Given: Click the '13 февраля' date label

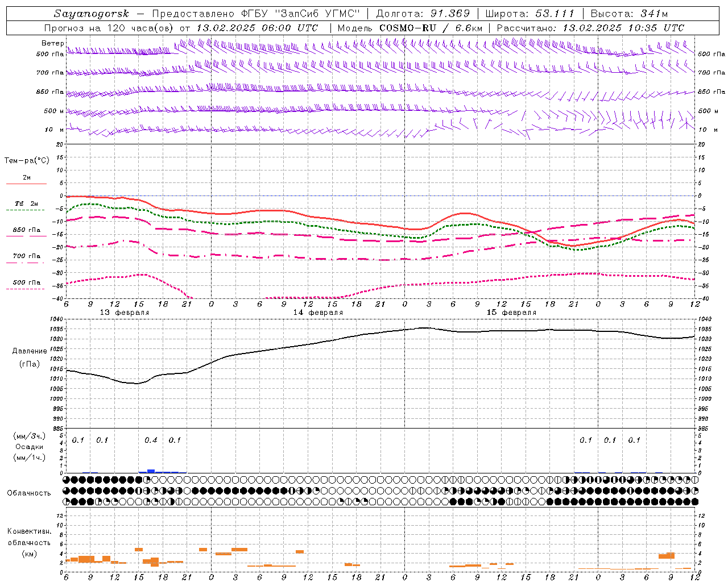Looking at the screenshot, I should point(125,313).
